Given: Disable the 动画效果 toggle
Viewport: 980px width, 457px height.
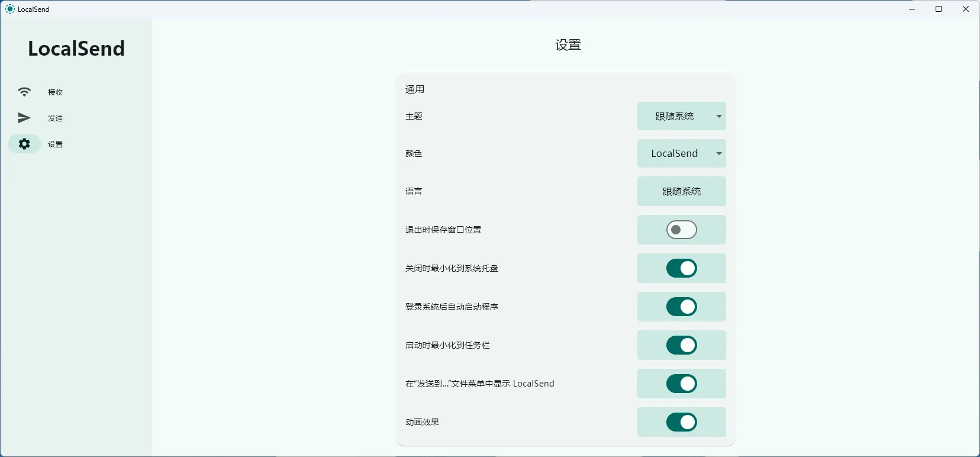Looking at the screenshot, I should tap(681, 422).
